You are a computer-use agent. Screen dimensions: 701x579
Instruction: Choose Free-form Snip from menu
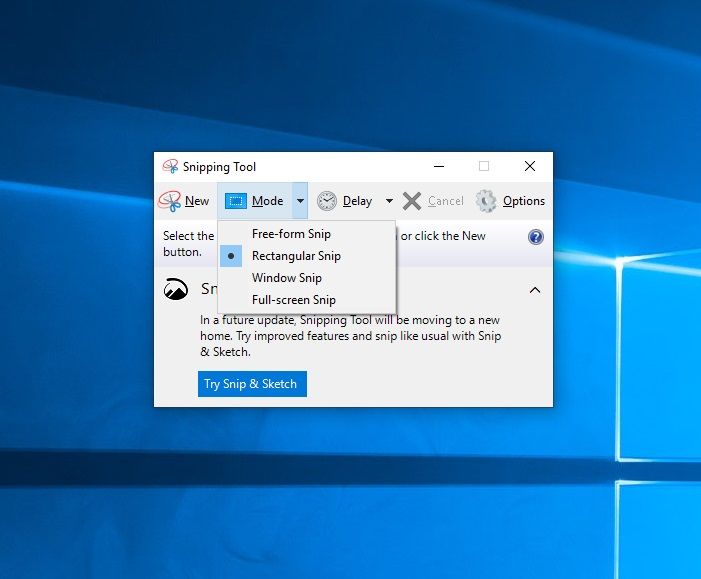coord(307,234)
